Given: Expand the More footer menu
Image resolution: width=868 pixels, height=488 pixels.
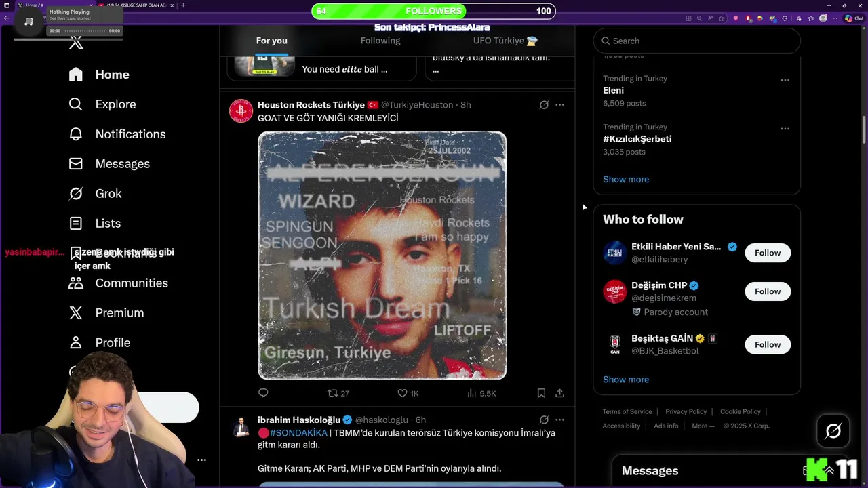Looking at the screenshot, I should click(x=703, y=426).
